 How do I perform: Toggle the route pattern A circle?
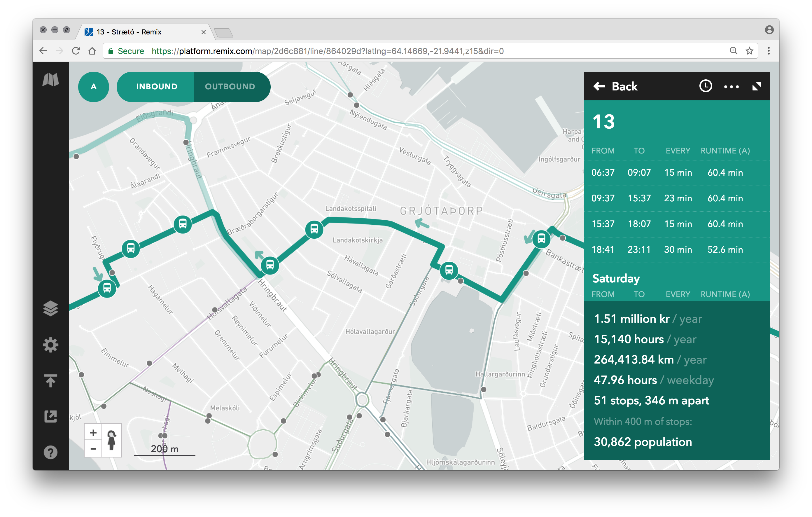[x=93, y=87]
